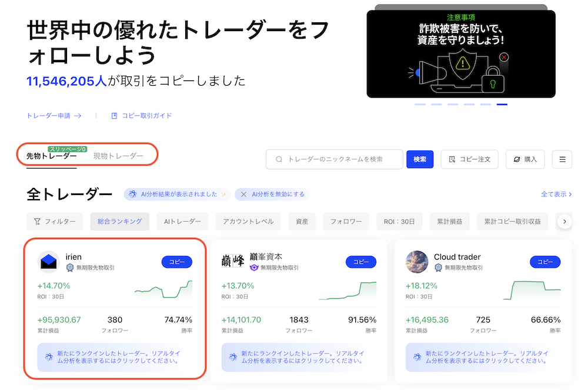Toggle the ROI：30日 sort chip
Screen dimensions: 588x390
tap(399, 221)
